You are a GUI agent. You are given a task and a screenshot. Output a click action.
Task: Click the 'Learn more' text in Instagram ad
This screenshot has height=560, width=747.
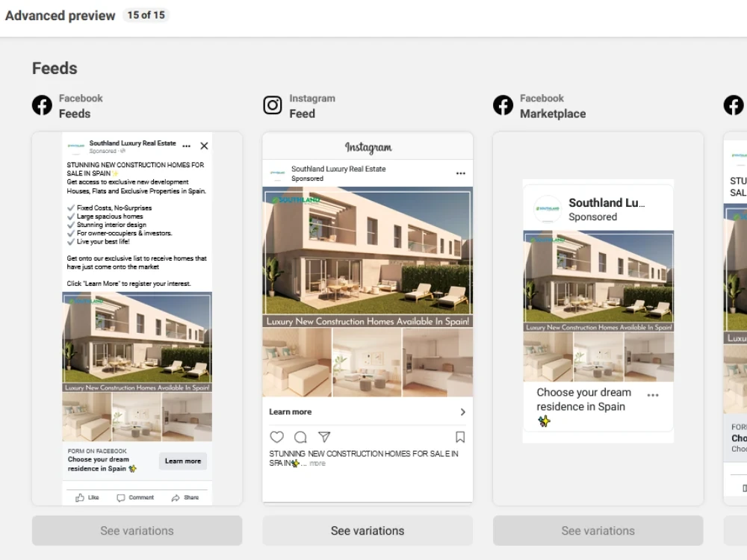click(290, 412)
